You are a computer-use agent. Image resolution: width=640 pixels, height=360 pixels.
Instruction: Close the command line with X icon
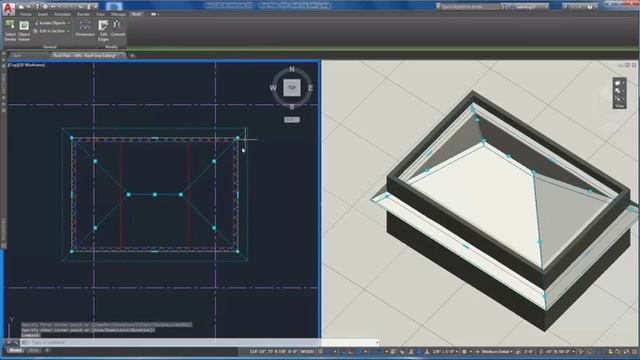pos(9,342)
